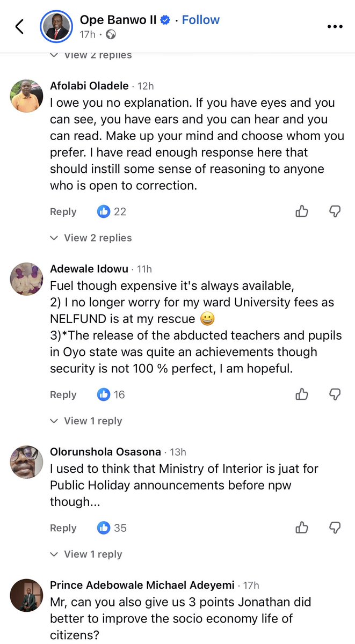View the 35 like reactions
This screenshot has height=644, width=355.
112,528
